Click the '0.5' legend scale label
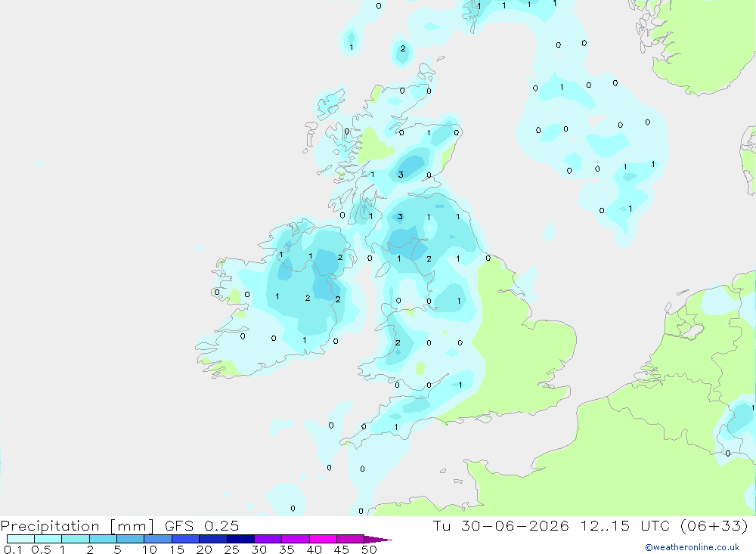The height and width of the screenshot is (554, 756). [x=41, y=549]
